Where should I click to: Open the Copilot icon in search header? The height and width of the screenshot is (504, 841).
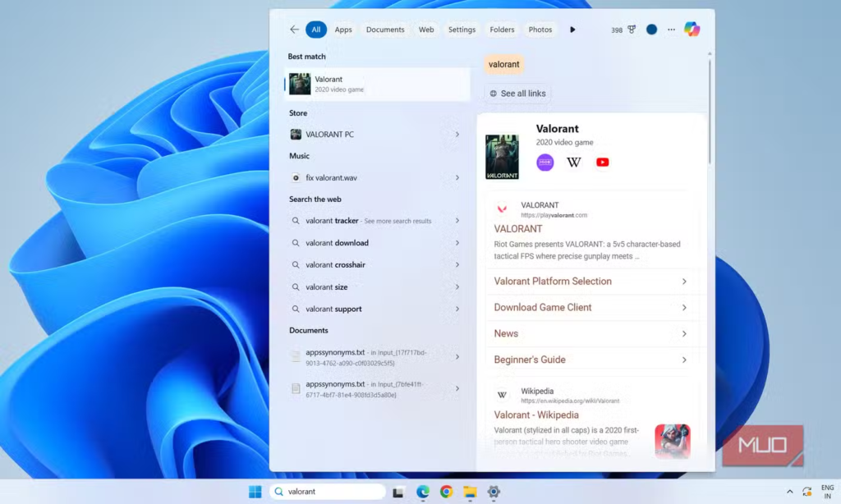click(692, 30)
